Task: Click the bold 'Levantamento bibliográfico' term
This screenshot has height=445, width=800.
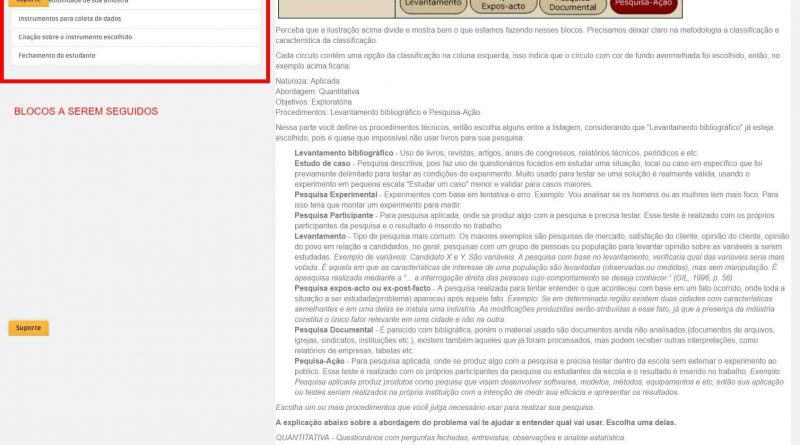Action: pos(344,153)
